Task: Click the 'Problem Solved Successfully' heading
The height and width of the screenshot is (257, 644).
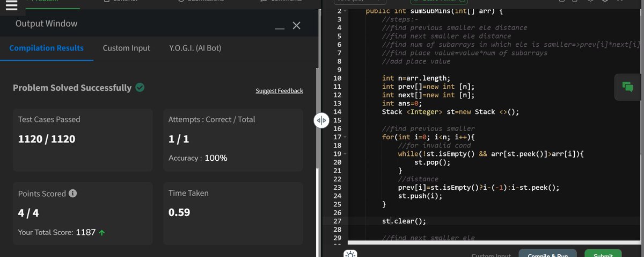Action: click(x=72, y=88)
